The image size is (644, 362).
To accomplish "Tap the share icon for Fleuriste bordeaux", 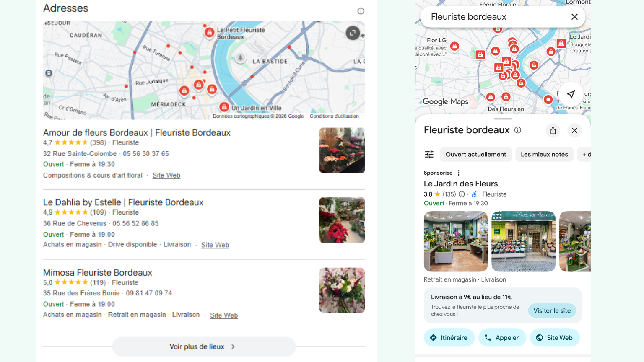I will point(553,130).
